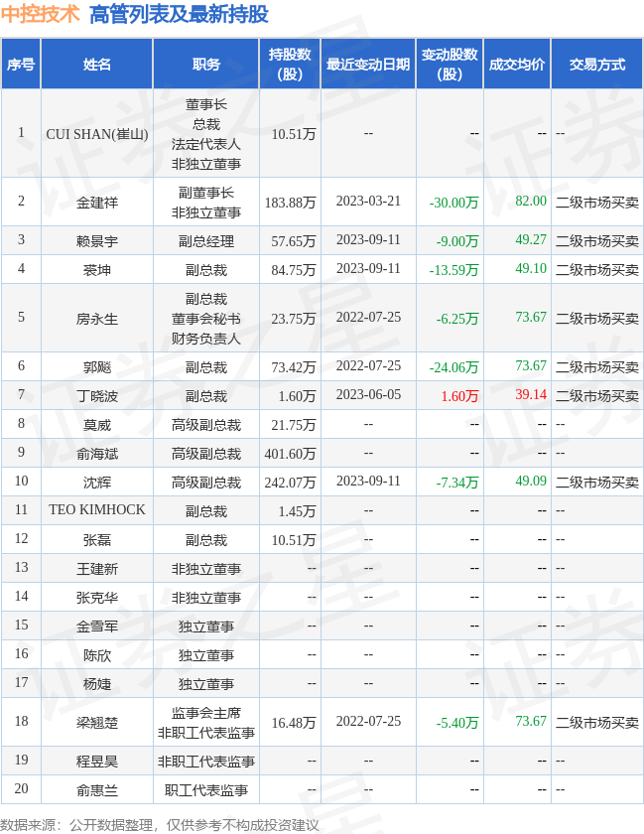Click the 73.42万 holding value

click(294, 367)
